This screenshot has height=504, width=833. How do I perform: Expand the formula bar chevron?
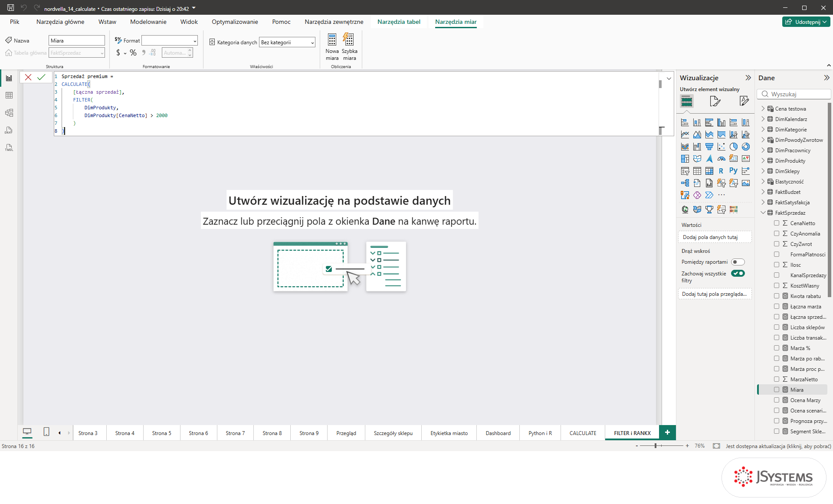click(669, 79)
